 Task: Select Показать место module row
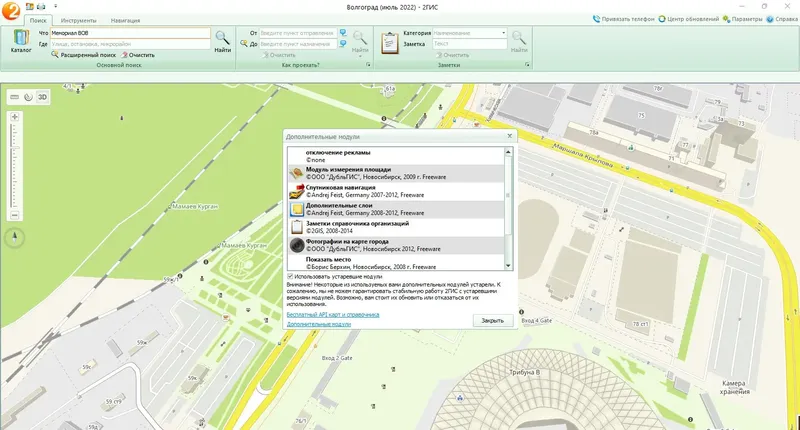click(x=395, y=263)
